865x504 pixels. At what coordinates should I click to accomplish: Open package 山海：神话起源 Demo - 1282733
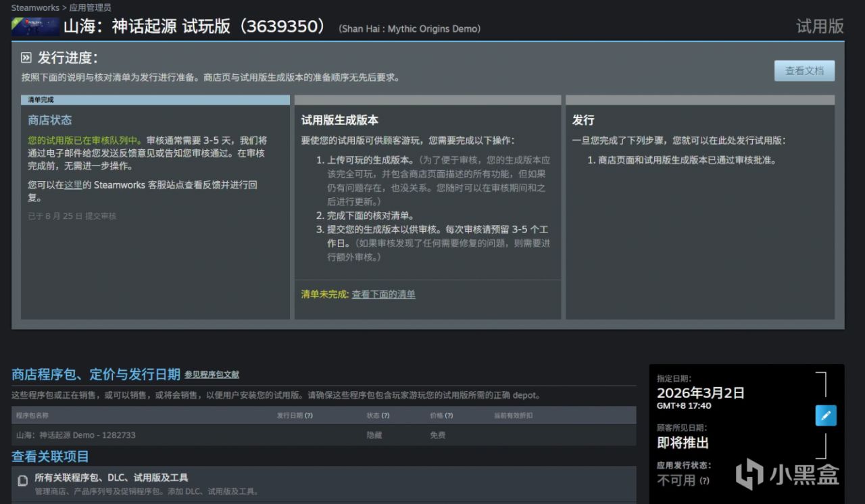pos(76,435)
